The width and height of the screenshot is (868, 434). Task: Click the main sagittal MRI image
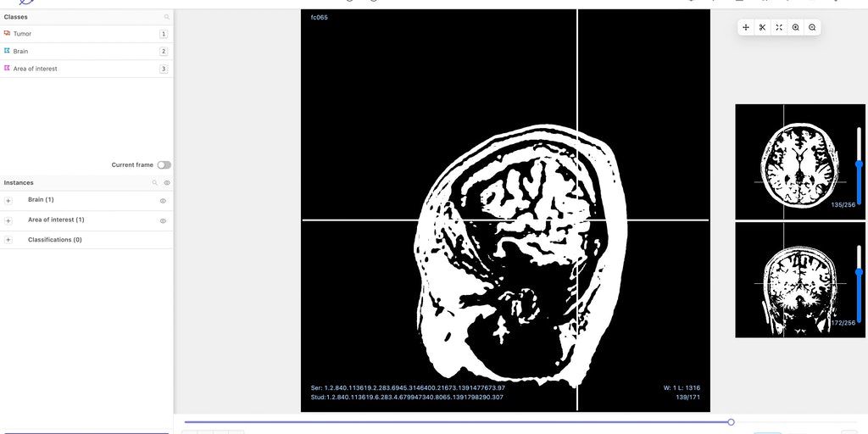[505, 210]
